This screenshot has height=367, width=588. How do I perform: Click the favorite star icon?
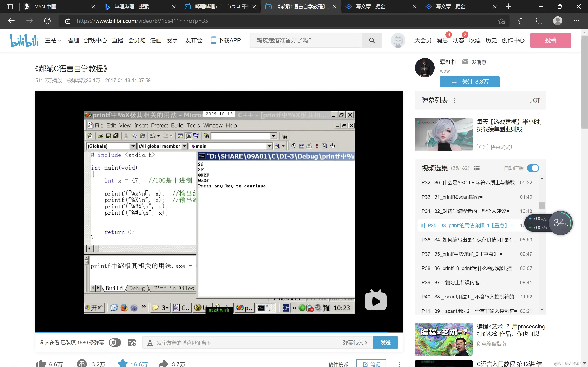click(x=122, y=363)
